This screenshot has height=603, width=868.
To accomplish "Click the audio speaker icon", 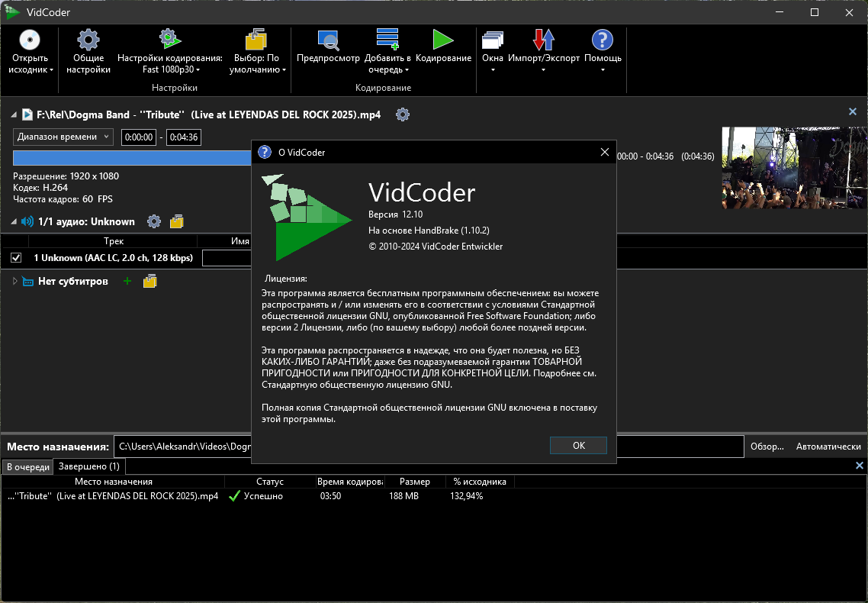I will click(27, 221).
